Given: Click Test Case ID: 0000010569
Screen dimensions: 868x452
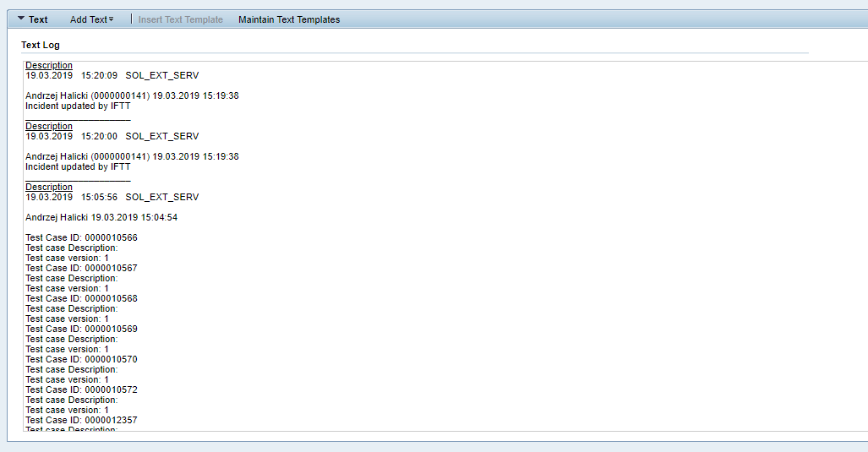Looking at the screenshot, I should [x=81, y=329].
